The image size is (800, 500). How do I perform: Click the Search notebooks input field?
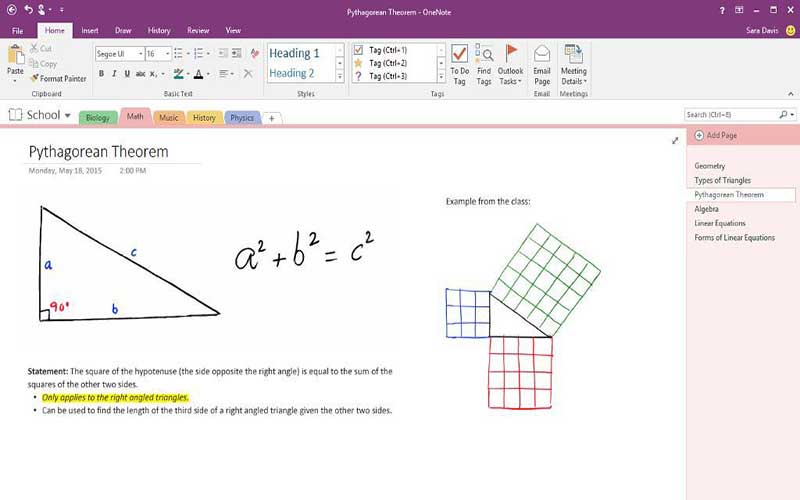[733, 115]
